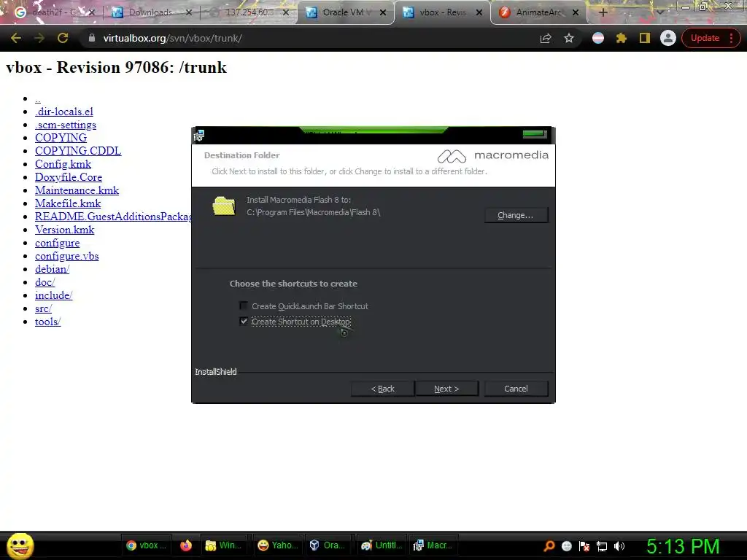Open the Makefile.kmk link

tap(68, 203)
